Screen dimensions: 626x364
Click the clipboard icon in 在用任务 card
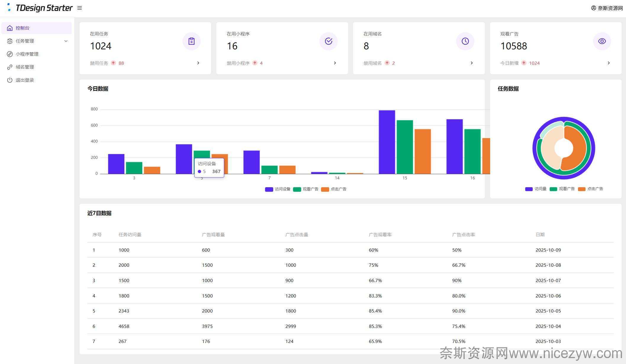pyautogui.click(x=191, y=41)
